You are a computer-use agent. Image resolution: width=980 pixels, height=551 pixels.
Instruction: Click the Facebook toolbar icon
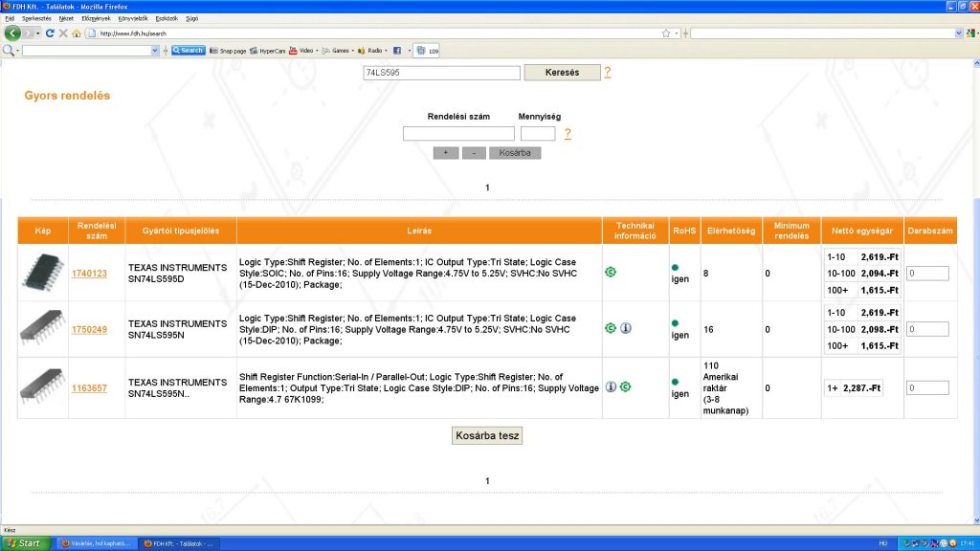click(397, 51)
